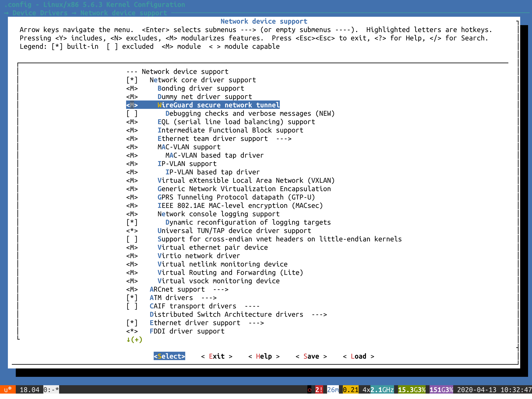Click the scroll-down (+) indicator
Viewport: 532px width, 399px height.
[x=134, y=340]
